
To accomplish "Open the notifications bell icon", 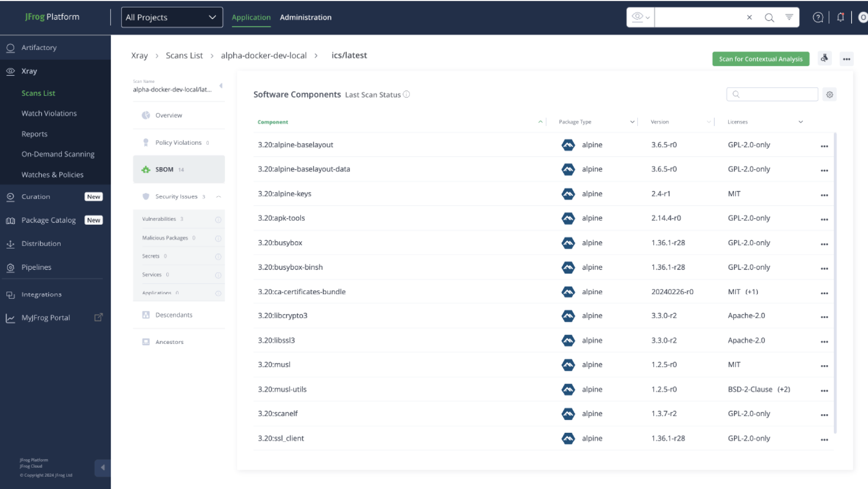I will 841,17.
